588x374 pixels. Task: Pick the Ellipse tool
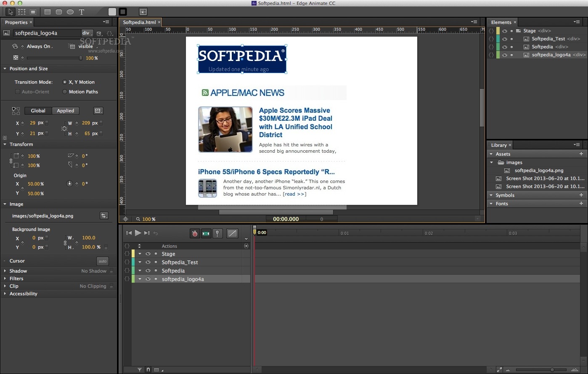70,11
